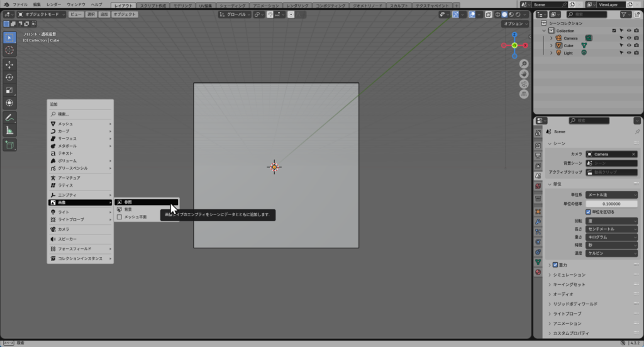Image resolution: width=644 pixels, height=347 pixels.
Task: Open the Tool properties tab icon
Action: (538, 133)
